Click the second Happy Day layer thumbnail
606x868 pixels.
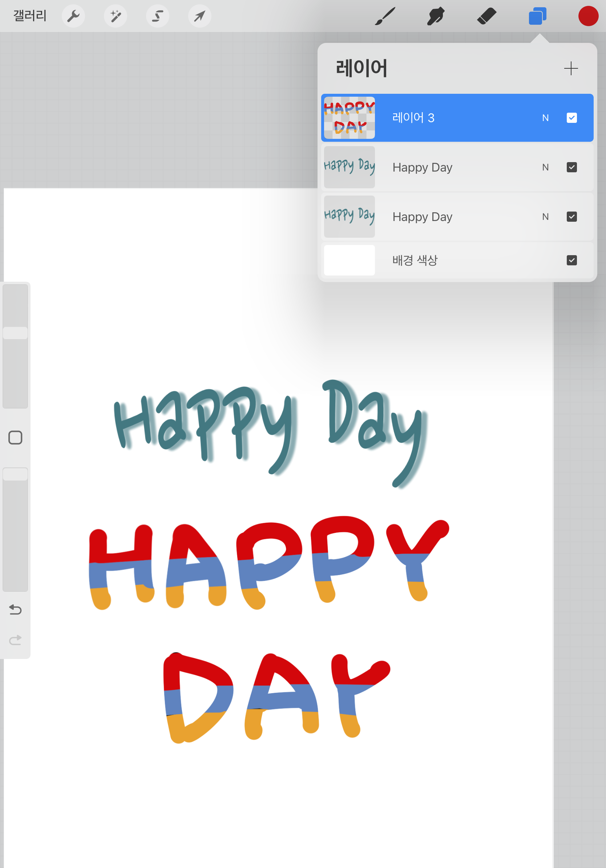350,217
